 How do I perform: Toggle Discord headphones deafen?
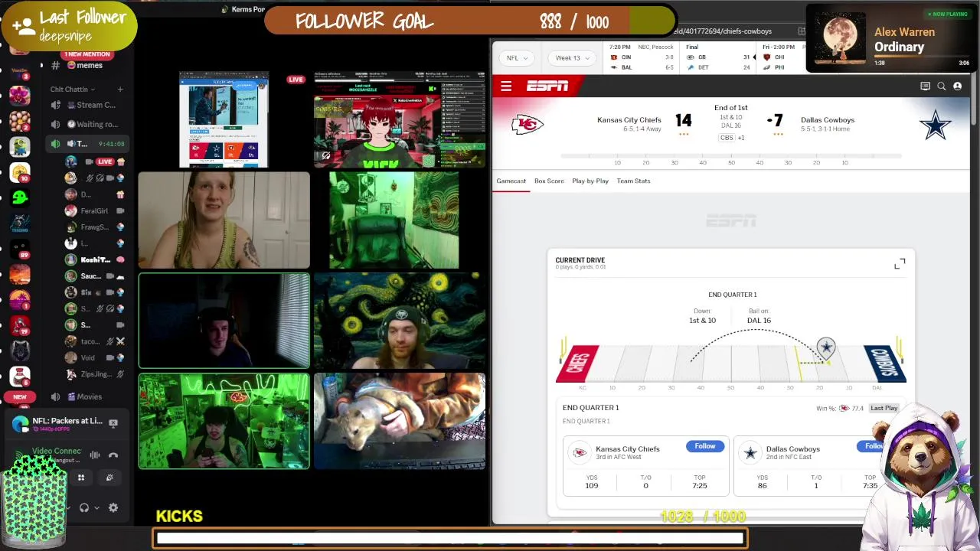pos(84,507)
